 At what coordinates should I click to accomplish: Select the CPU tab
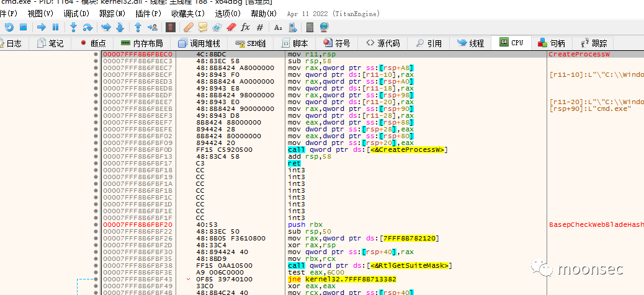(x=511, y=43)
